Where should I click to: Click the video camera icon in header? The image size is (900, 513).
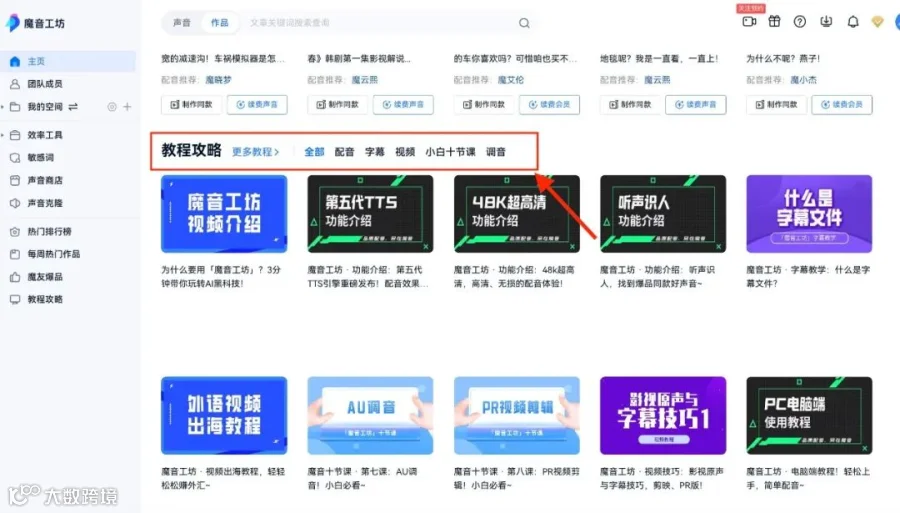pos(749,22)
